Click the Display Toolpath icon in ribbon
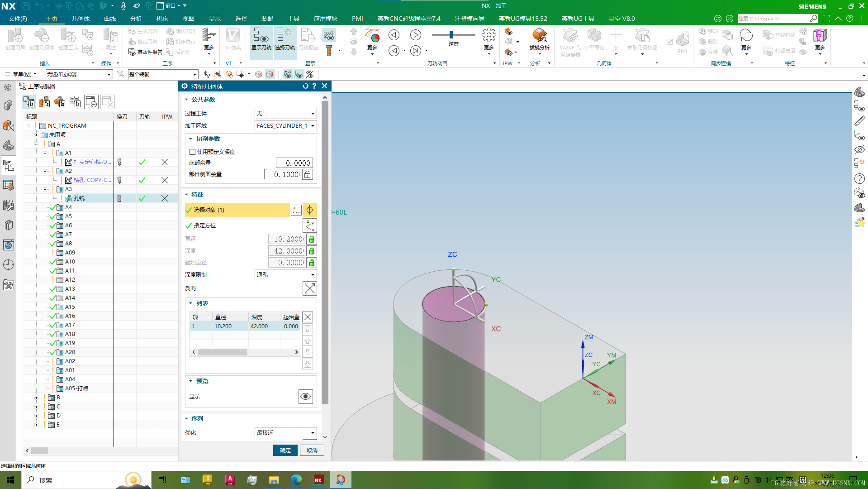868x489 pixels. coord(261,39)
